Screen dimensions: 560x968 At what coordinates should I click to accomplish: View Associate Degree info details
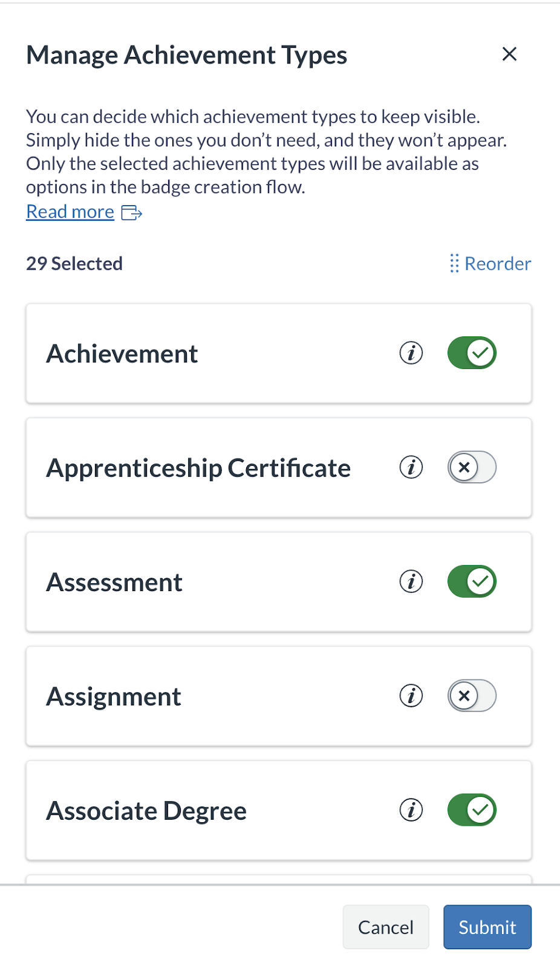pyautogui.click(x=411, y=810)
